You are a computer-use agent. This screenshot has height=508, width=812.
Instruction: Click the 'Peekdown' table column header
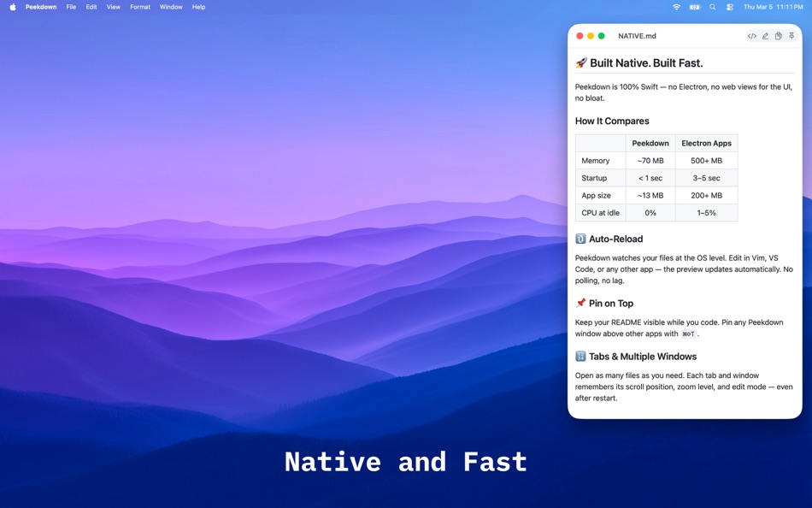[x=650, y=143]
